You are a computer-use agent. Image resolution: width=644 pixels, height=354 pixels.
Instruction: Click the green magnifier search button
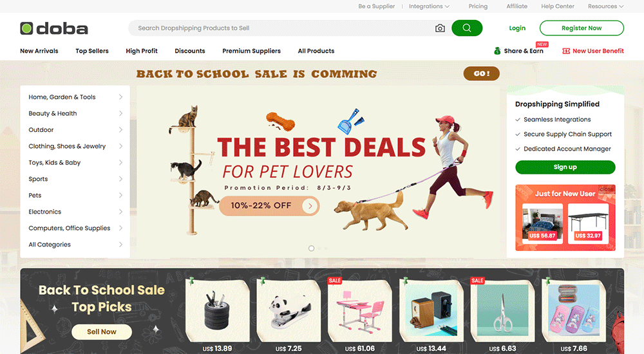click(467, 28)
